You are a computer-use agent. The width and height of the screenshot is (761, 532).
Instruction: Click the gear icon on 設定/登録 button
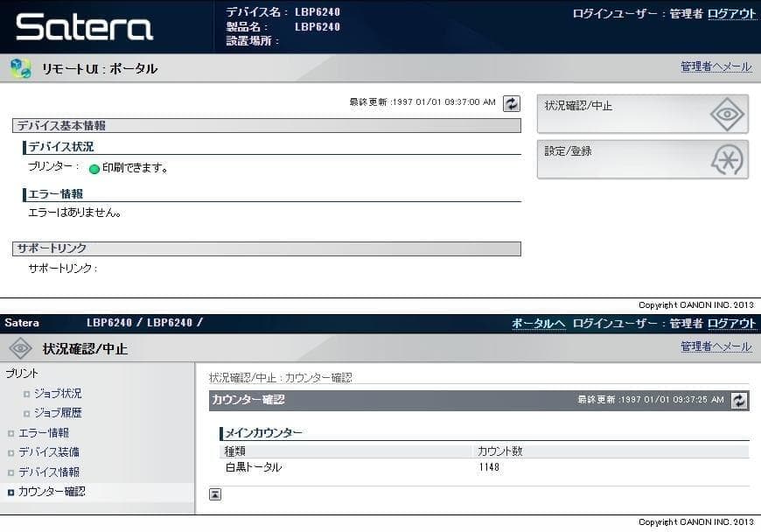726,160
